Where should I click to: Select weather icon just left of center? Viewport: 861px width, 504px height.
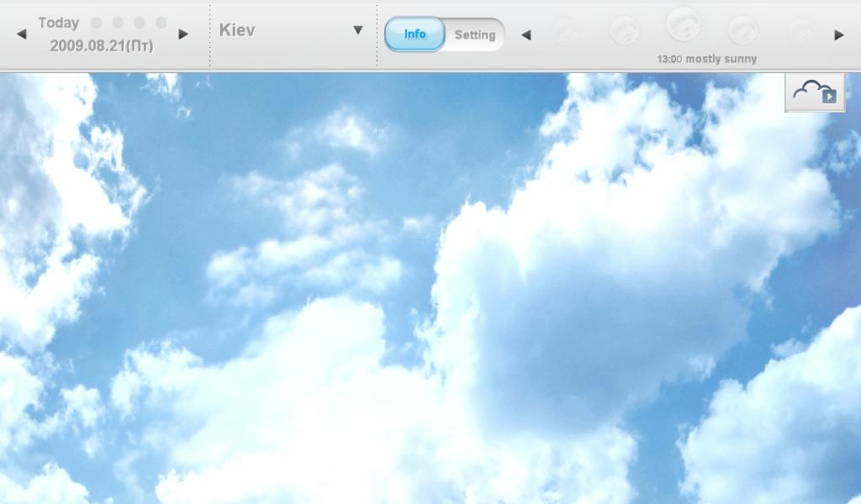(x=625, y=30)
